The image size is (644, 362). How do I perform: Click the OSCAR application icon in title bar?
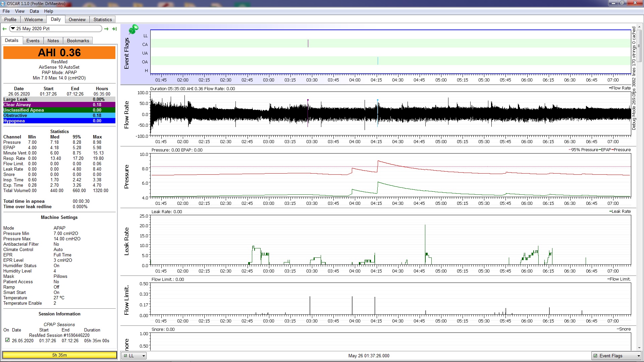coord(3,3)
